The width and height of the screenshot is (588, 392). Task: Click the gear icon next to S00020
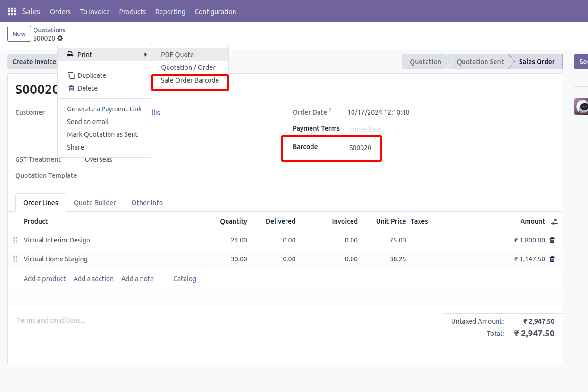pos(60,38)
